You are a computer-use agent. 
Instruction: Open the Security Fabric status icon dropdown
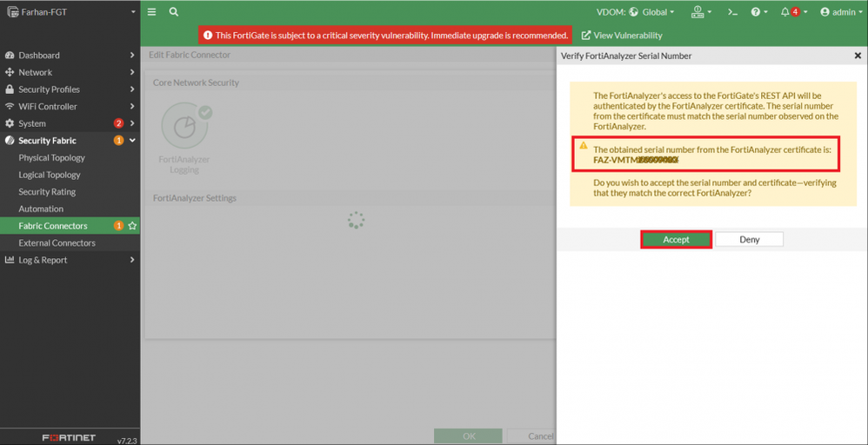pyautogui.click(x=701, y=11)
